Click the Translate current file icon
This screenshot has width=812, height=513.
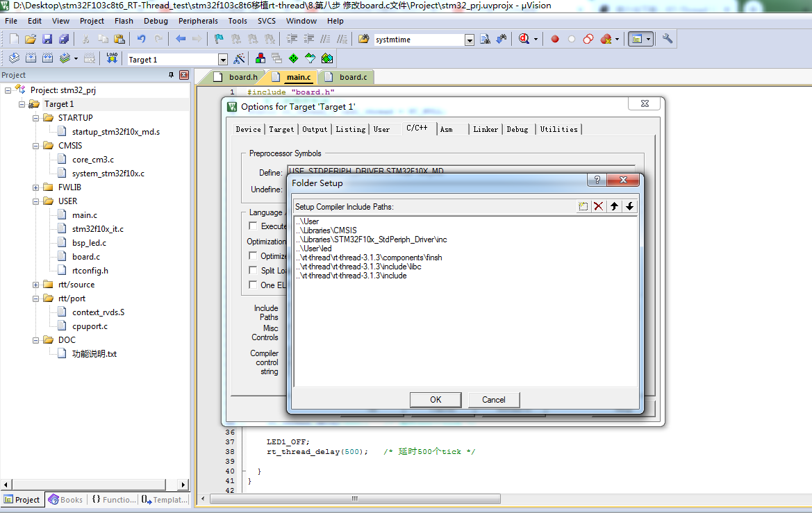click(x=14, y=58)
